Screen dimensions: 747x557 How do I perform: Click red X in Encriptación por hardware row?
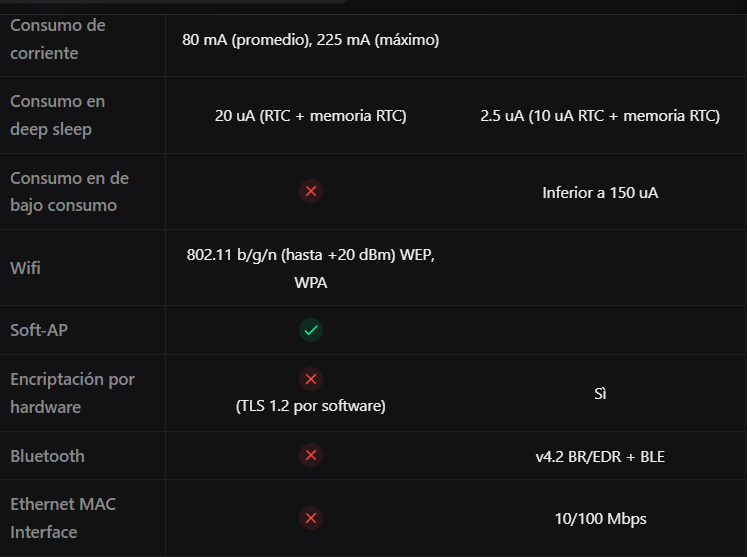click(311, 379)
